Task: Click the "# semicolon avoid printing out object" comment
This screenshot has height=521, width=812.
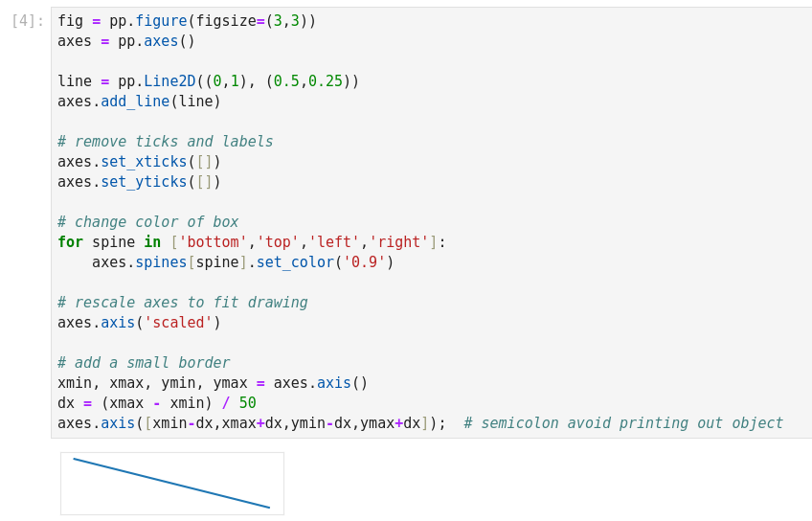Action: (x=622, y=423)
